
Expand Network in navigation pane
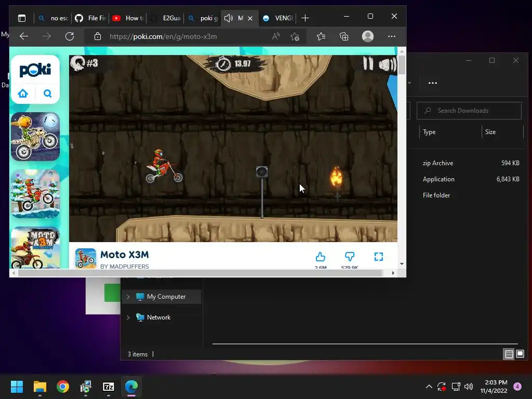tap(128, 317)
